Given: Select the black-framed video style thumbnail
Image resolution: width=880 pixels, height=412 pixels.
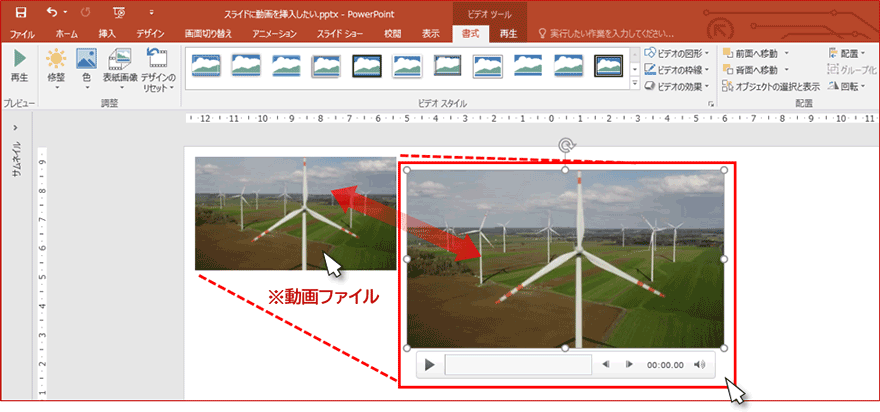Looking at the screenshot, I should click(x=366, y=66).
